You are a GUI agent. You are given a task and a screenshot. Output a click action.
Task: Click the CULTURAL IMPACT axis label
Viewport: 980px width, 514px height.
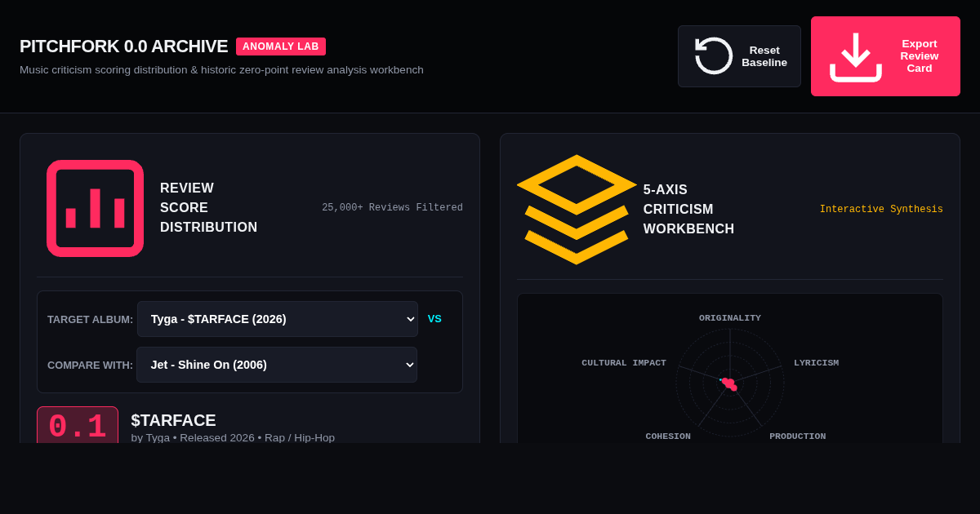point(624,363)
